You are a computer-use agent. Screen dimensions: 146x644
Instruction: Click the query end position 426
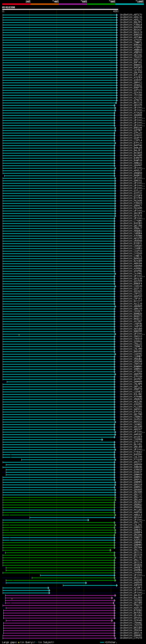115,11
